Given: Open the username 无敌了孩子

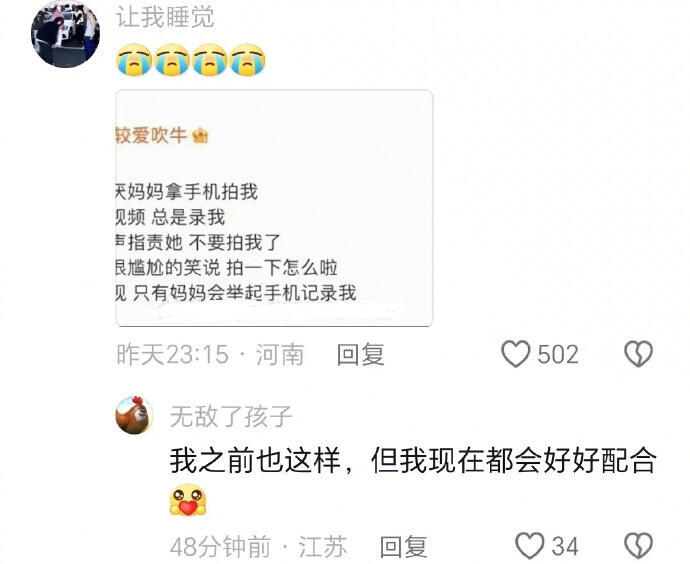Looking at the screenshot, I should 231,416.
